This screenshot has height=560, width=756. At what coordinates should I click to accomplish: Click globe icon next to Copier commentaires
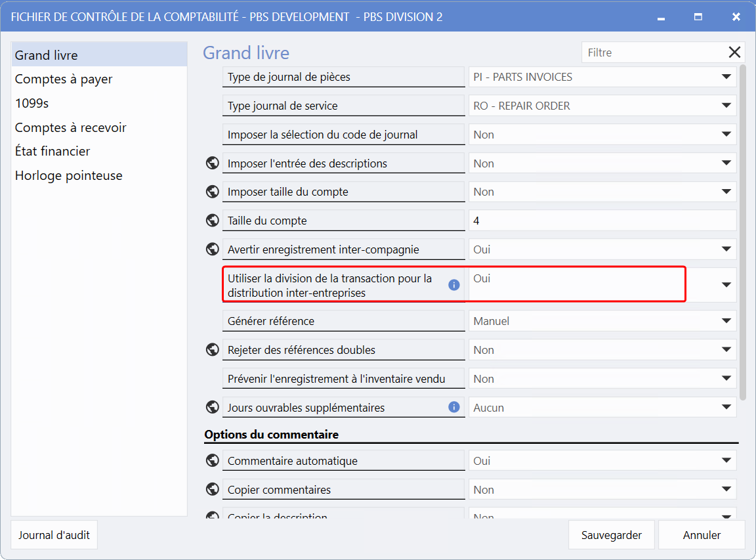pyautogui.click(x=212, y=490)
